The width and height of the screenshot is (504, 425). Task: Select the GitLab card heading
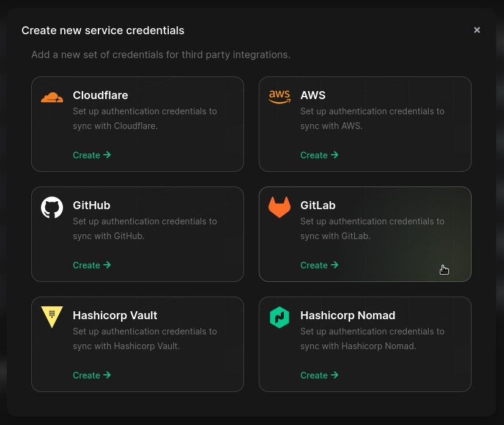(x=318, y=205)
